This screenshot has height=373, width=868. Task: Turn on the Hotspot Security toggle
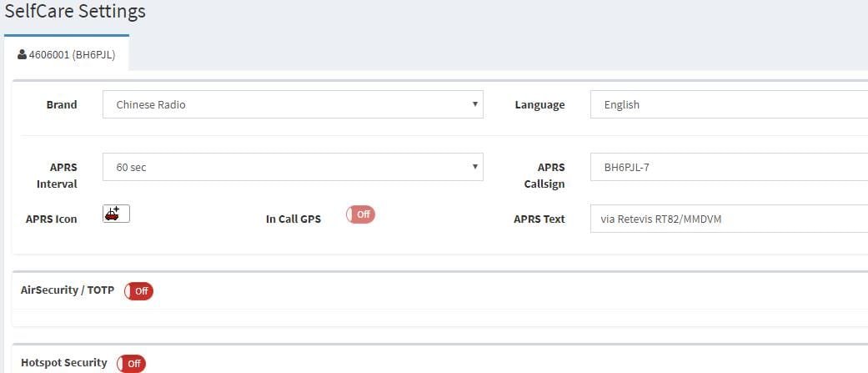pos(131,364)
